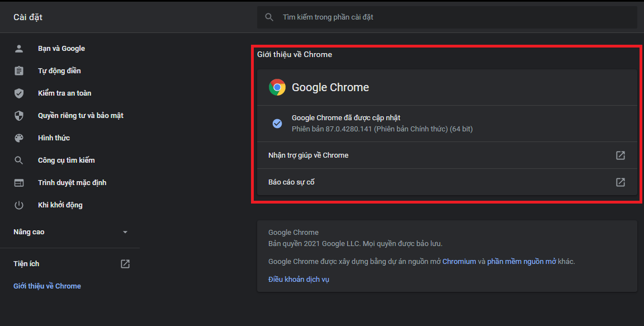Click Nhận trợ giúp về Chrome row
Viewport: 644px width, 326px height.
coord(447,155)
